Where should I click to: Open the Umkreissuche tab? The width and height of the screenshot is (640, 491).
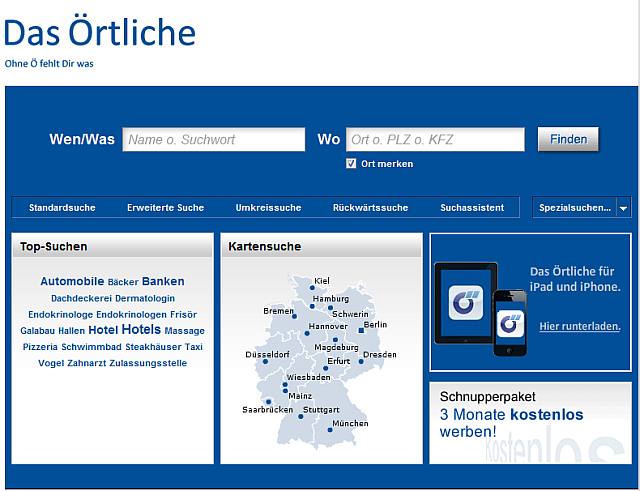268,208
